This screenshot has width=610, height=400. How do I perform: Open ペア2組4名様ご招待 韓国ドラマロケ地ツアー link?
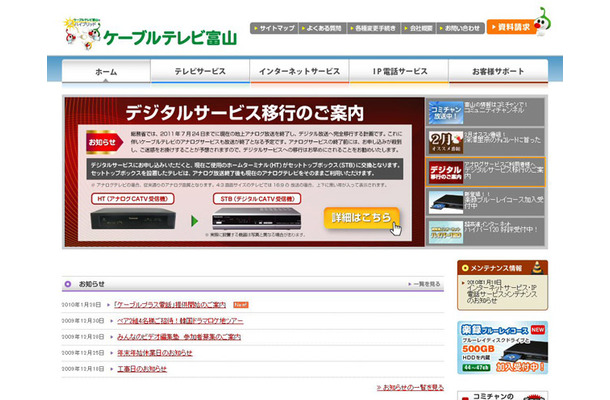(180, 321)
